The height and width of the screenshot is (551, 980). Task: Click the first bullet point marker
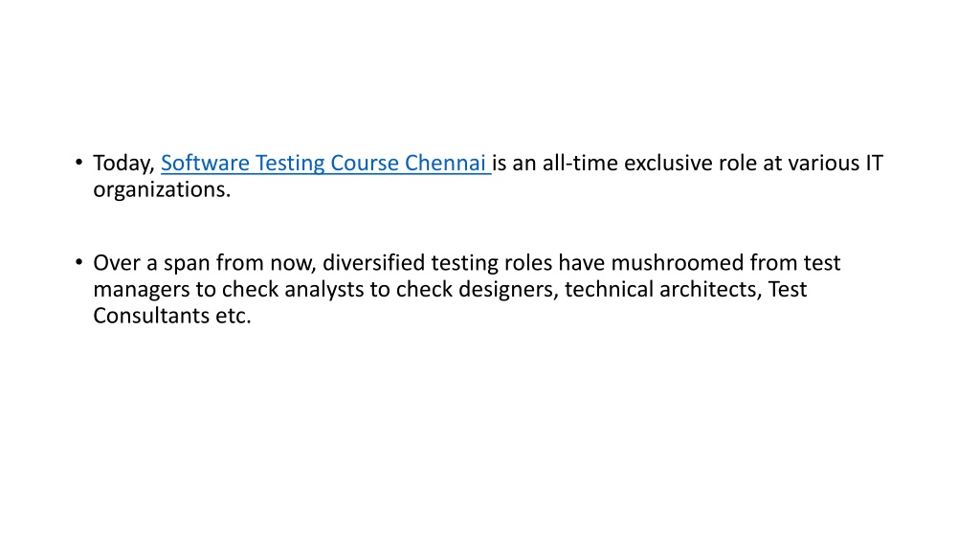78,163
